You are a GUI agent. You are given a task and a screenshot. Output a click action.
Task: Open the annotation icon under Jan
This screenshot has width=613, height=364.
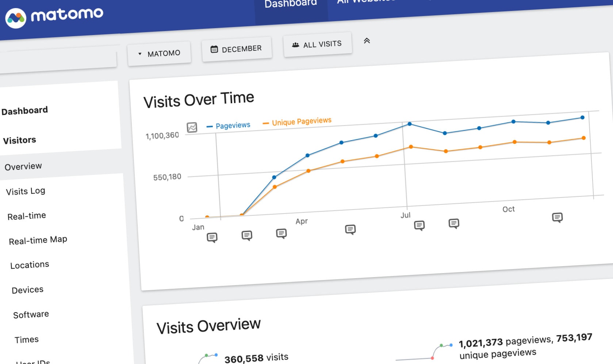pyautogui.click(x=212, y=238)
